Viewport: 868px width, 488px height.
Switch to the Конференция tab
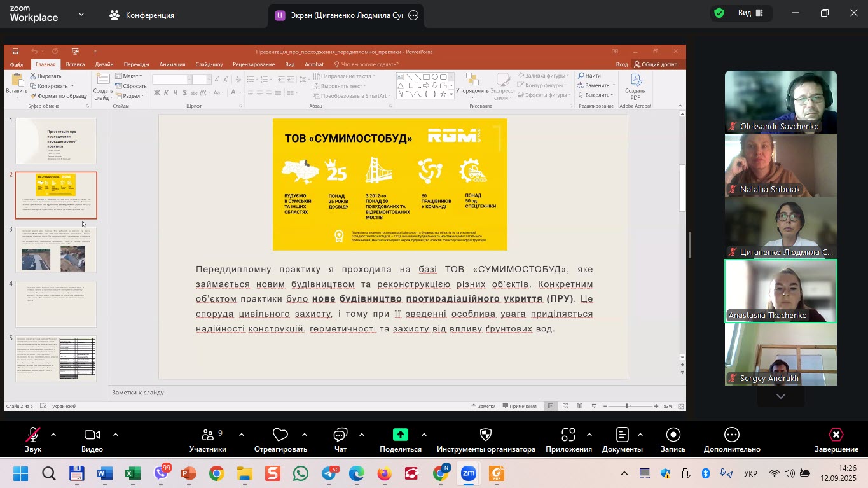(x=141, y=15)
